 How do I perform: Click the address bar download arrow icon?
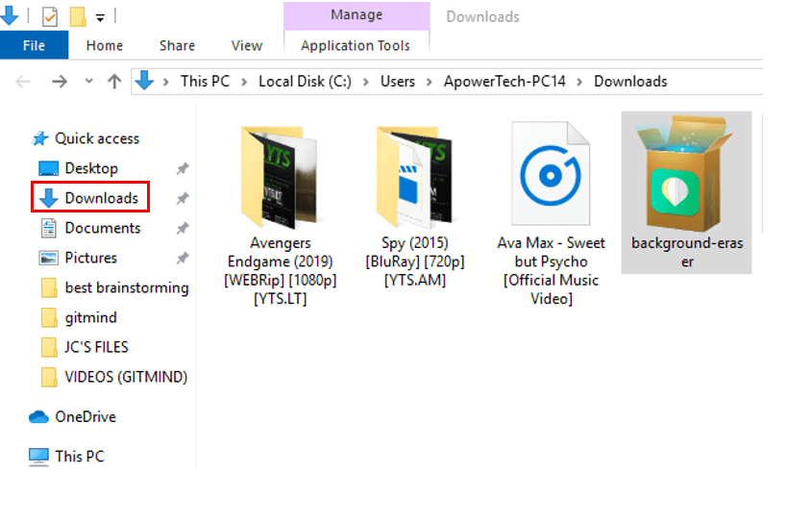pos(144,81)
